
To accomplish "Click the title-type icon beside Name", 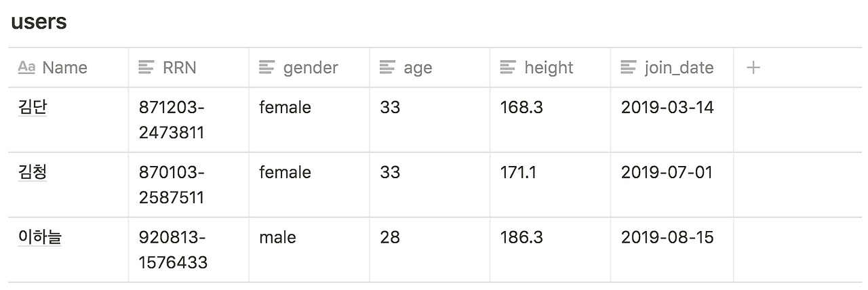I will (26, 67).
